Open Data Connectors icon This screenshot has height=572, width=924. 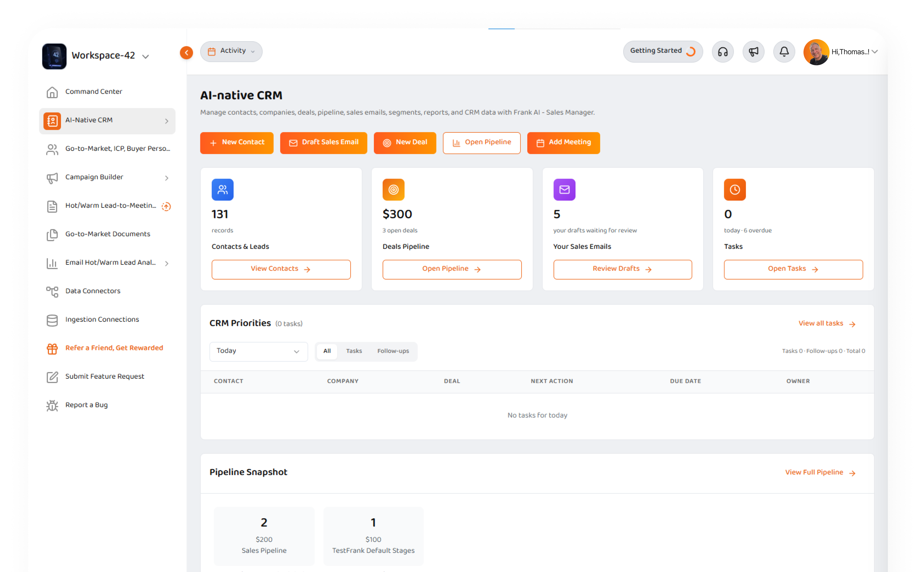click(x=52, y=292)
